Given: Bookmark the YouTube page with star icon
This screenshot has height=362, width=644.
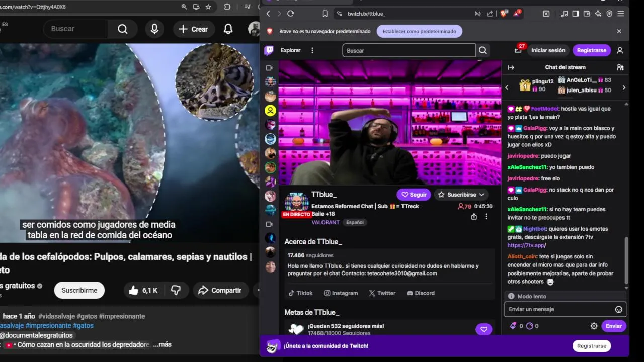Looking at the screenshot, I should tap(208, 7).
